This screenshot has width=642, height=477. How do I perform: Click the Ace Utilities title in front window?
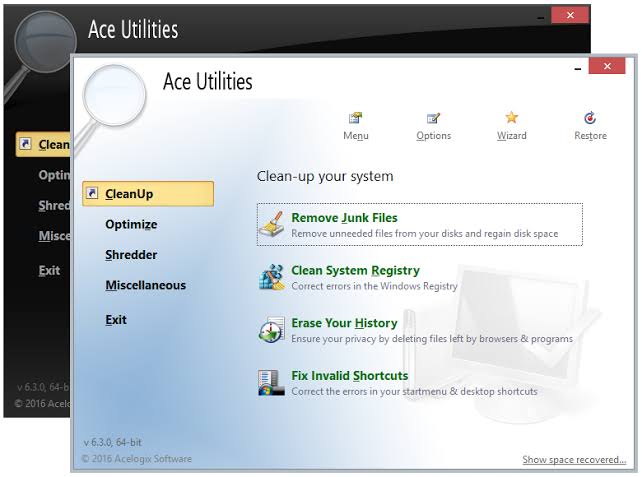208,81
